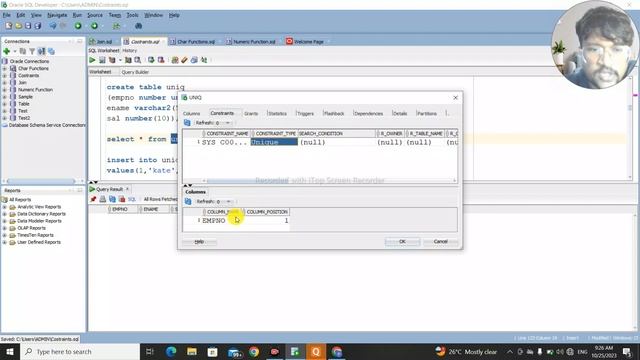Viewport: 640px width, 360px height.
Task: Open the File menu
Action: (x=7, y=15)
